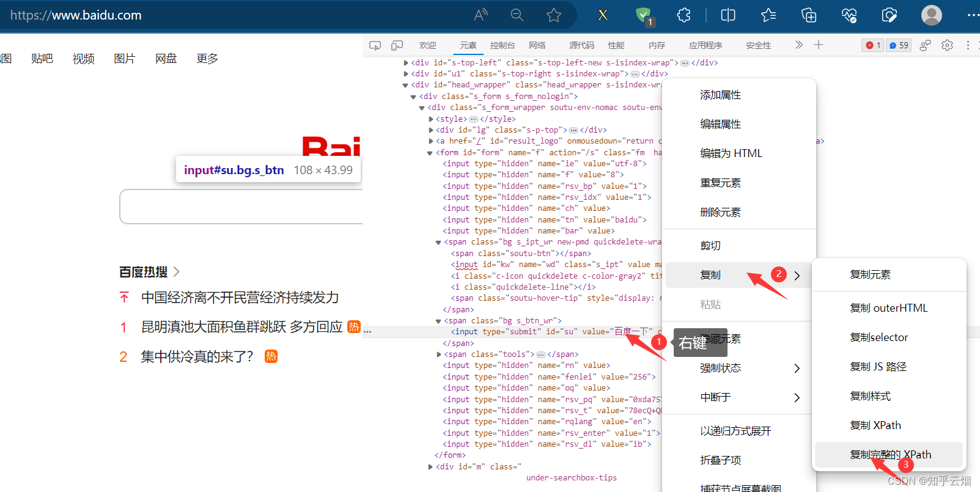Switch to the 性能 tab
This screenshot has width=980, height=492.
(616, 45)
